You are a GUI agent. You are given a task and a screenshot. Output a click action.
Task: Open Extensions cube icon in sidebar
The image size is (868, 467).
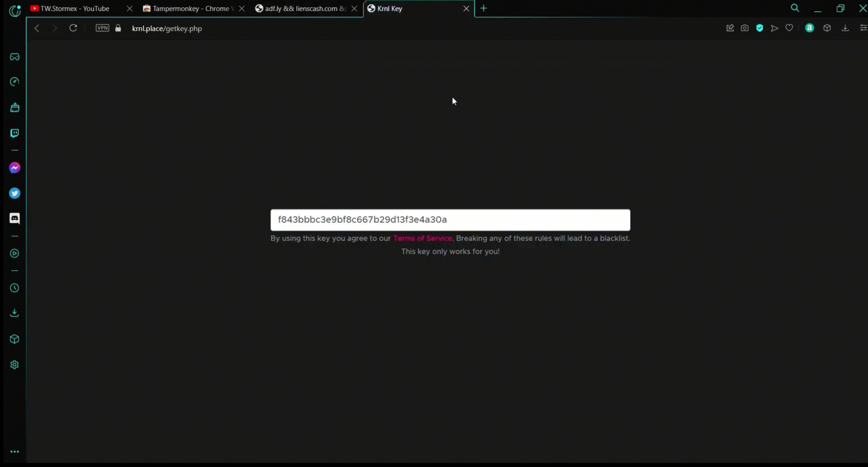[x=15, y=339]
